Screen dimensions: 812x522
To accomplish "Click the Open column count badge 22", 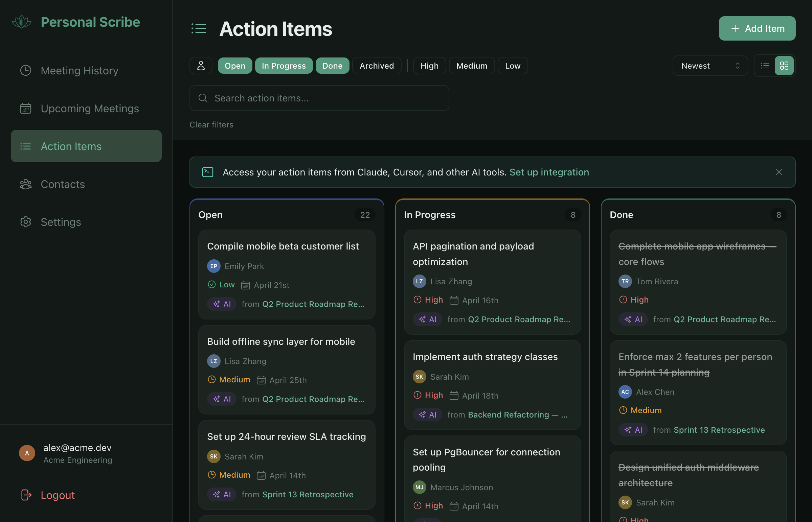I will [x=365, y=215].
